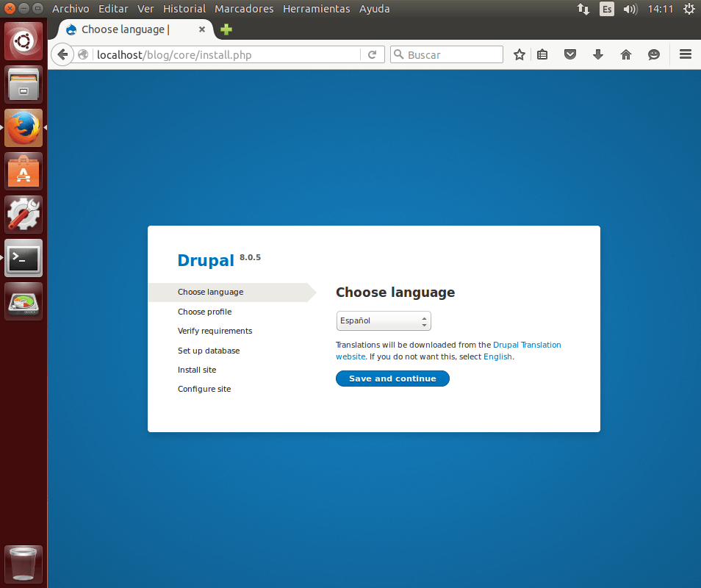Viewport: 701px width, 588px height.
Task: Open Ubuntu Software Center from the launcher
Action: [x=24, y=172]
